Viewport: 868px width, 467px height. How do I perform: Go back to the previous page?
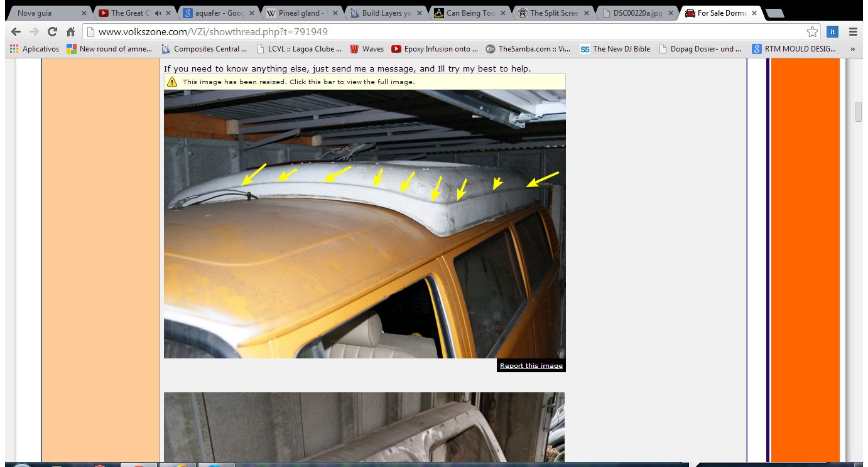16,32
